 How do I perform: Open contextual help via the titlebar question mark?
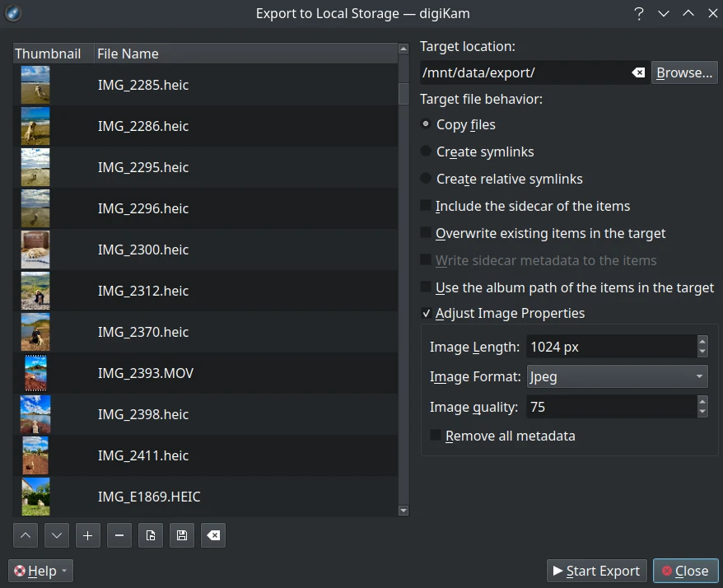tap(638, 13)
